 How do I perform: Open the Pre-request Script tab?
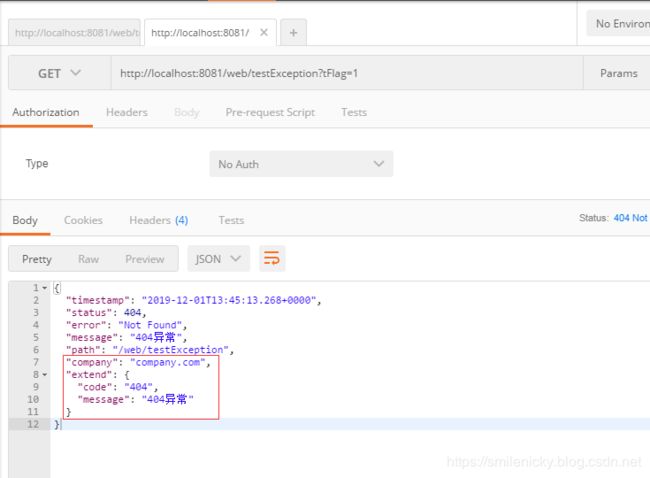(270, 112)
